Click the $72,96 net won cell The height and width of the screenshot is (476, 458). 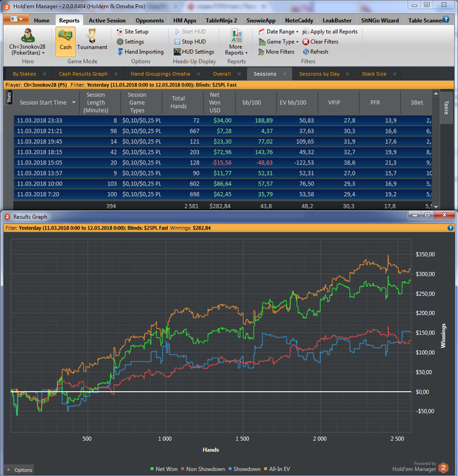[x=222, y=152]
